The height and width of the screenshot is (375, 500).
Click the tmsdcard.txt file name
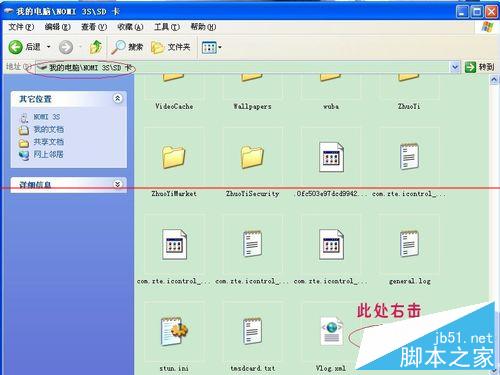pyautogui.click(x=253, y=368)
